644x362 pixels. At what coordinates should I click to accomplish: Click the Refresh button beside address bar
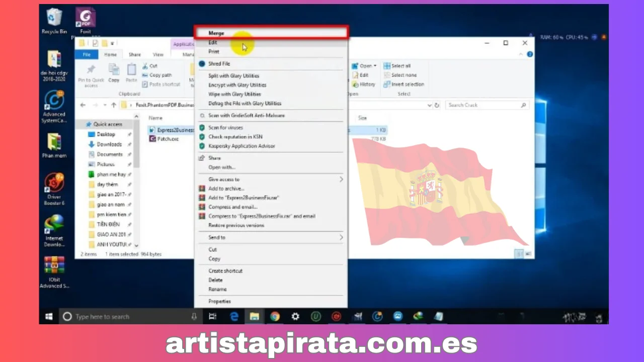point(437,105)
